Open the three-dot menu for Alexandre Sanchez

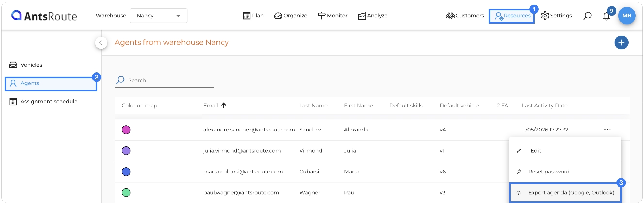(x=607, y=130)
